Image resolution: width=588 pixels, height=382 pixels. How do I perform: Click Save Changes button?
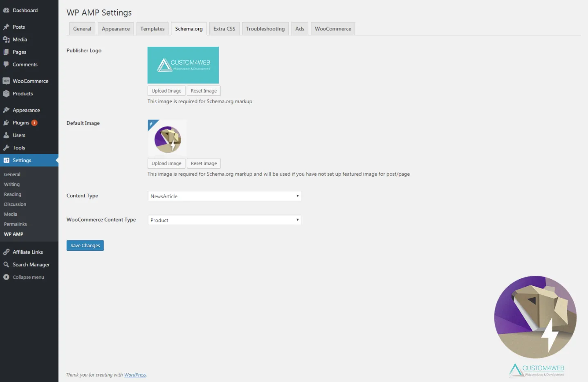85,245
